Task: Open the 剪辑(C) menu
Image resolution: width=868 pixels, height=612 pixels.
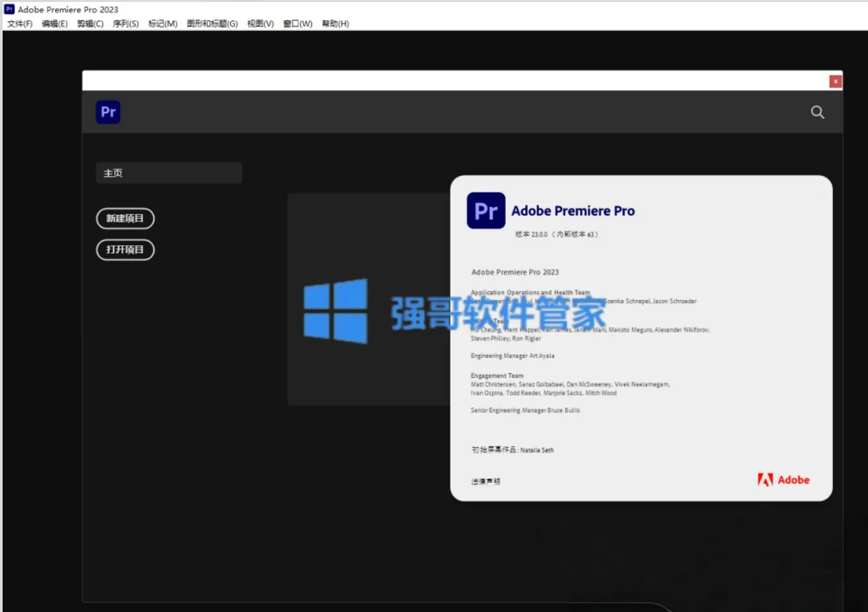Action: (90, 24)
